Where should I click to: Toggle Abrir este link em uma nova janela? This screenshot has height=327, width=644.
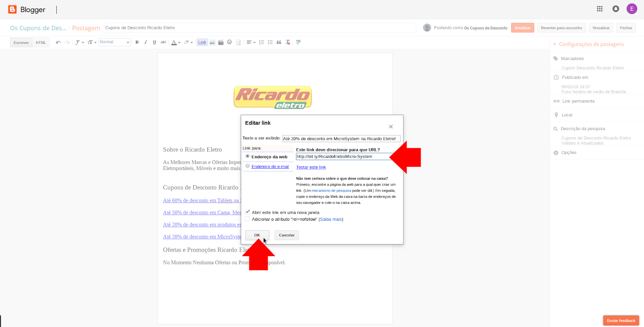tap(248, 212)
